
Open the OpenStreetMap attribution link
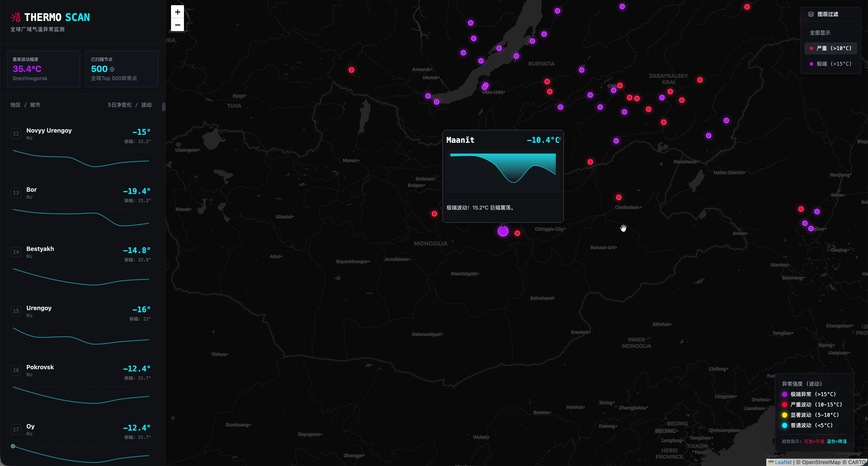(821, 462)
